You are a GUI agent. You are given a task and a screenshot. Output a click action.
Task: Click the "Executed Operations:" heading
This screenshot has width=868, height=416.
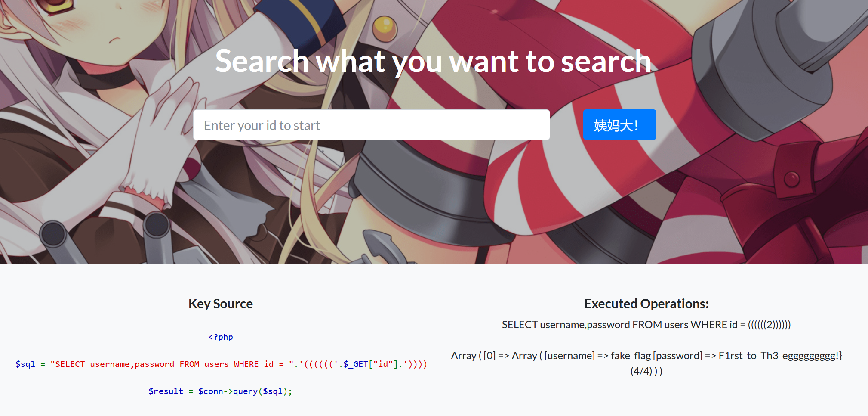point(646,304)
